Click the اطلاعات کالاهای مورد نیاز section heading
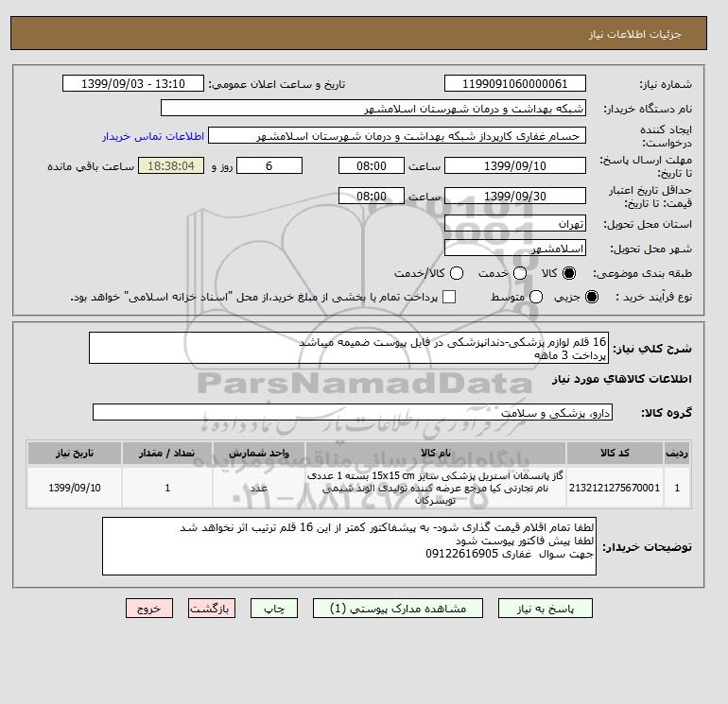The image size is (728, 704). click(x=622, y=379)
